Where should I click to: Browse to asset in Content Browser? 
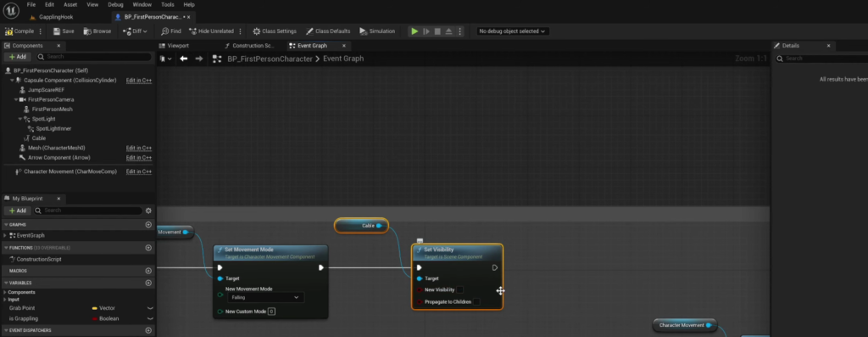[x=97, y=31]
